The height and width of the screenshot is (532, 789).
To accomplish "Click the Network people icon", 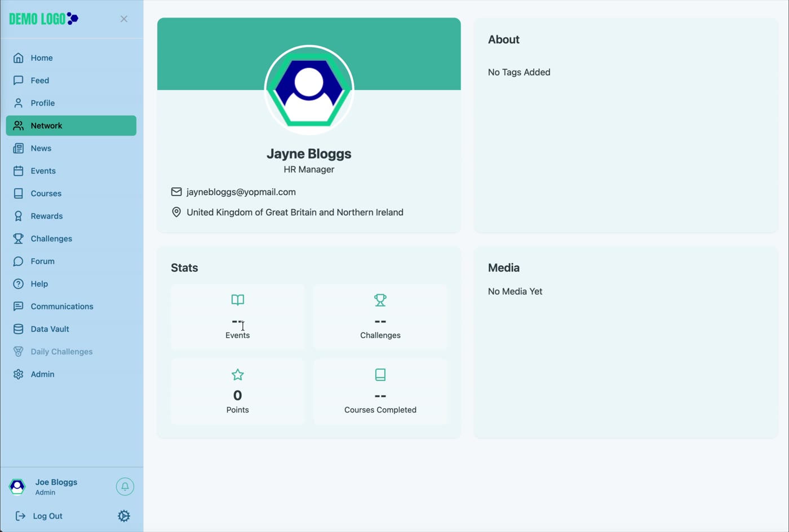I will click(19, 126).
